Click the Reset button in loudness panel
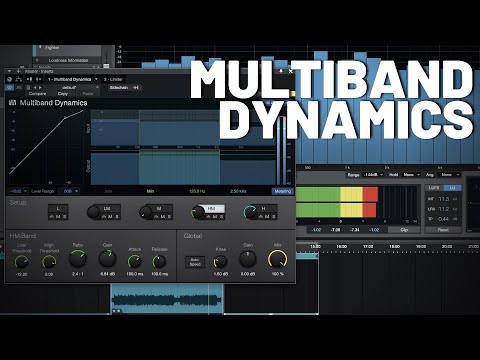The image size is (480, 360). click(x=443, y=230)
